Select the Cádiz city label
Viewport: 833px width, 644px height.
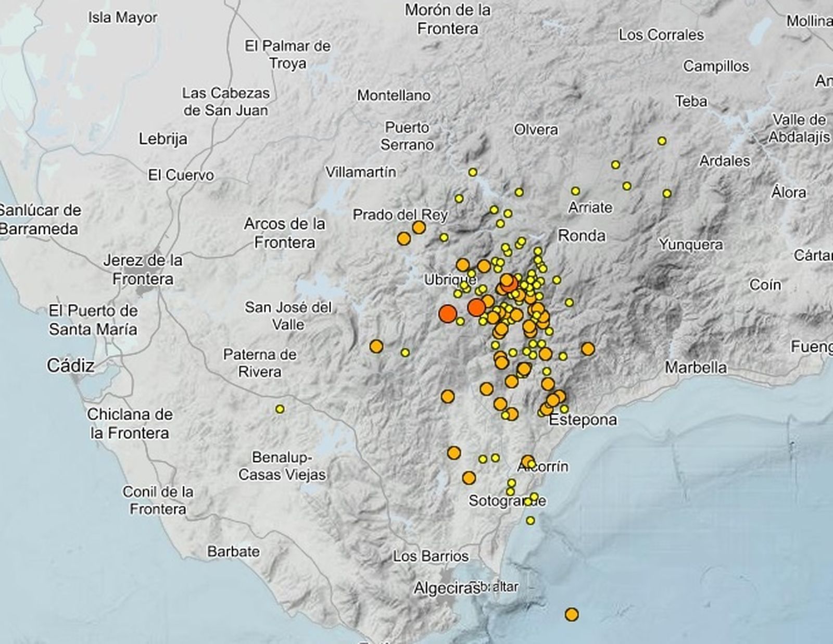click(72, 367)
